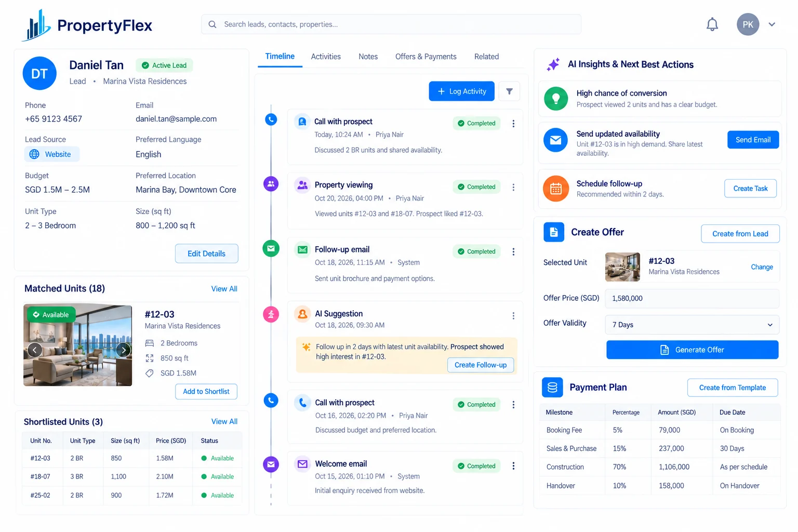The width and height of the screenshot is (798, 532).
Task: Focus the search leads, contacts, properties field
Action: point(391,24)
